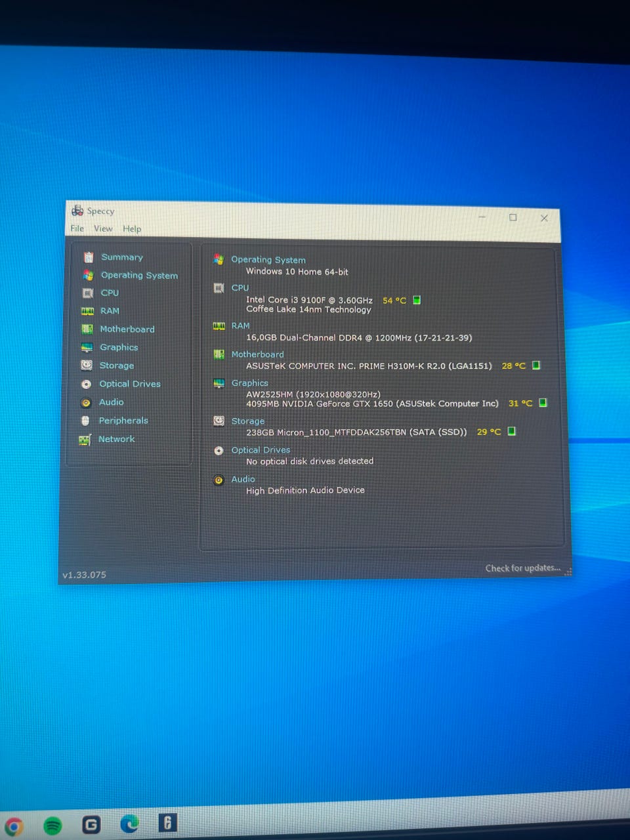Select CPU in the sidebar list
Screen dimensions: 630x840
click(110, 293)
